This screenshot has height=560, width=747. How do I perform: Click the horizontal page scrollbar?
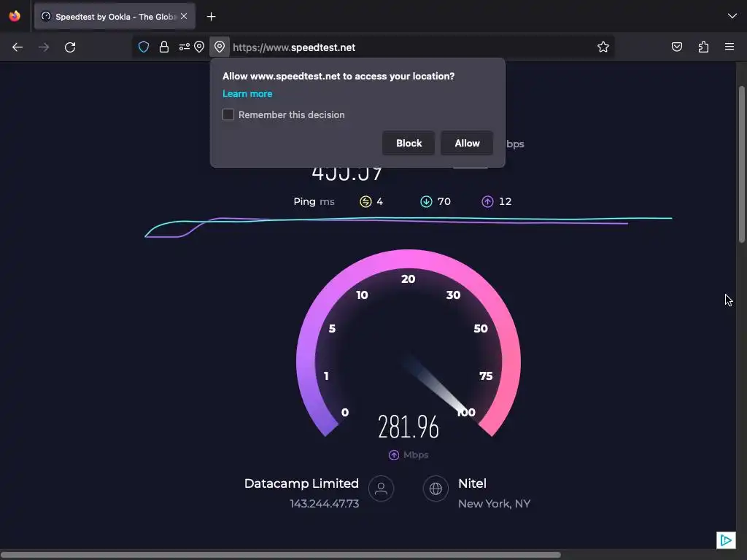pos(280,555)
